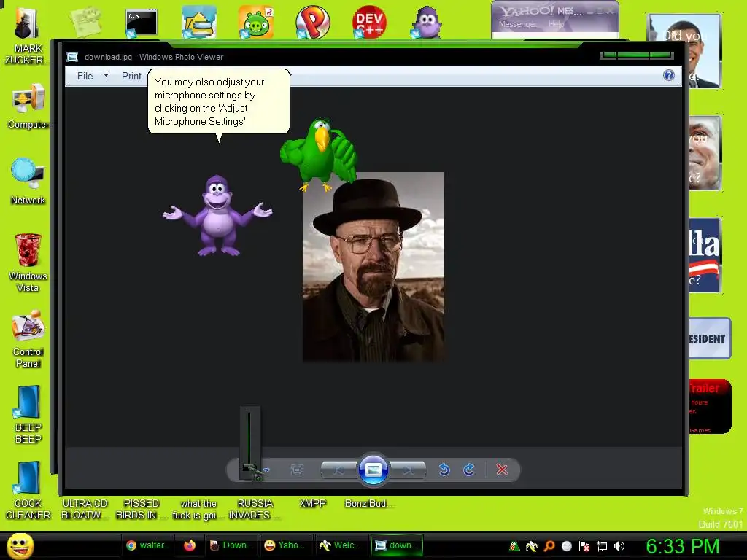Select the ULTRA CD BLOATW... desktop label
The image size is (747, 560).
click(x=84, y=509)
